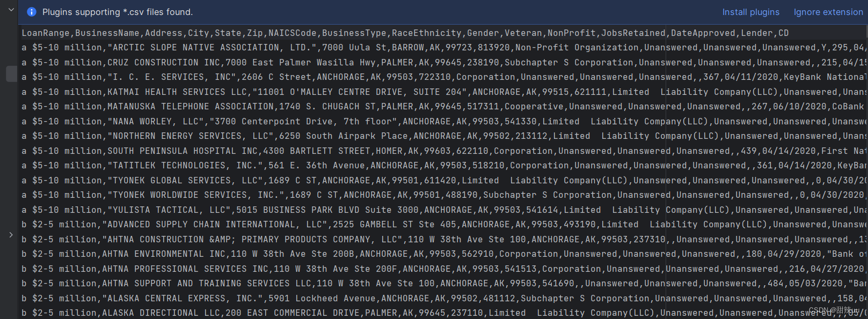Click the ALASKA CENTRAL EXPRESS row
868x319 pixels.
[444, 299]
